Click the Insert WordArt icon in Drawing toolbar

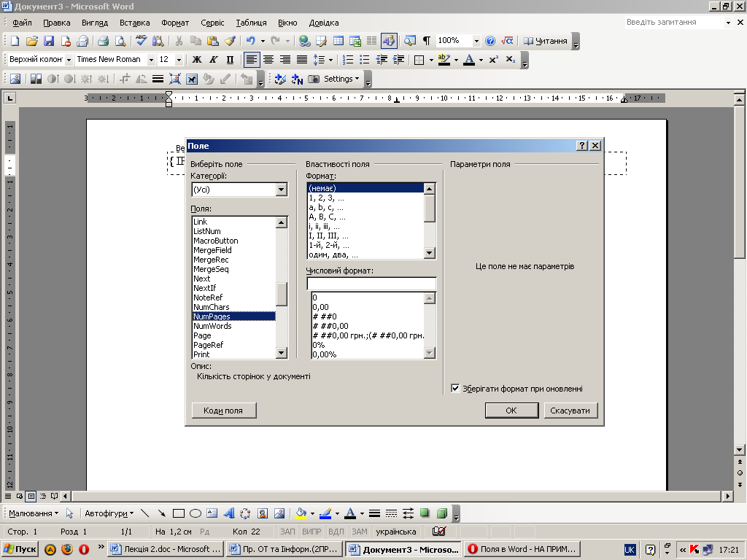coord(228,513)
